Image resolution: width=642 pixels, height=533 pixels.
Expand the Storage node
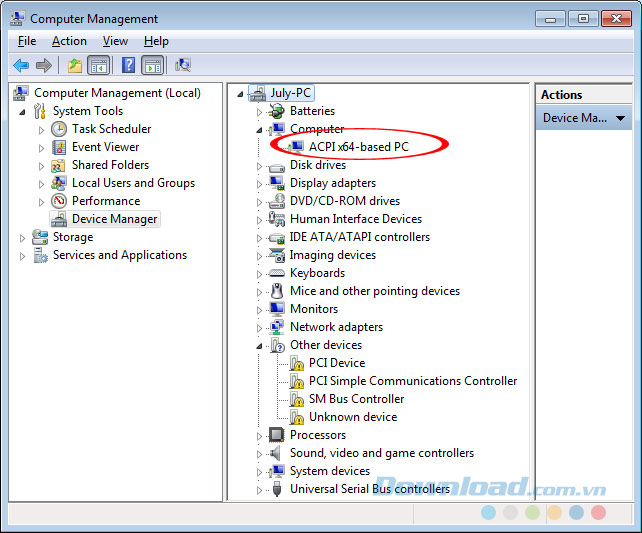[x=22, y=238]
